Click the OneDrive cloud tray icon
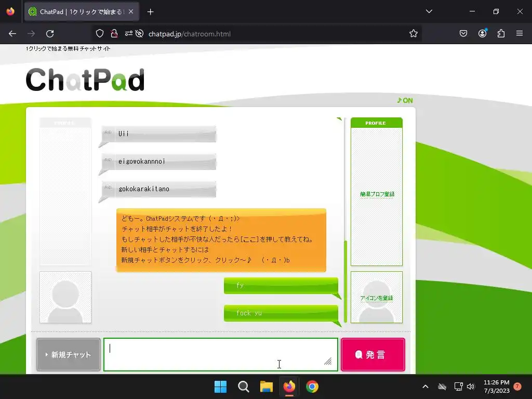The height and width of the screenshot is (399, 532). click(442, 387)
